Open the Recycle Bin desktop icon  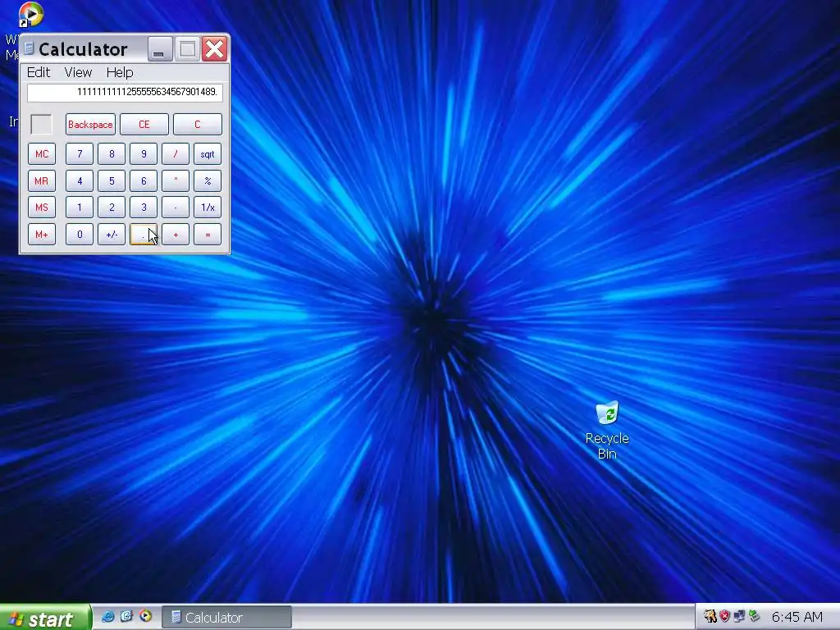click(607, 430)
